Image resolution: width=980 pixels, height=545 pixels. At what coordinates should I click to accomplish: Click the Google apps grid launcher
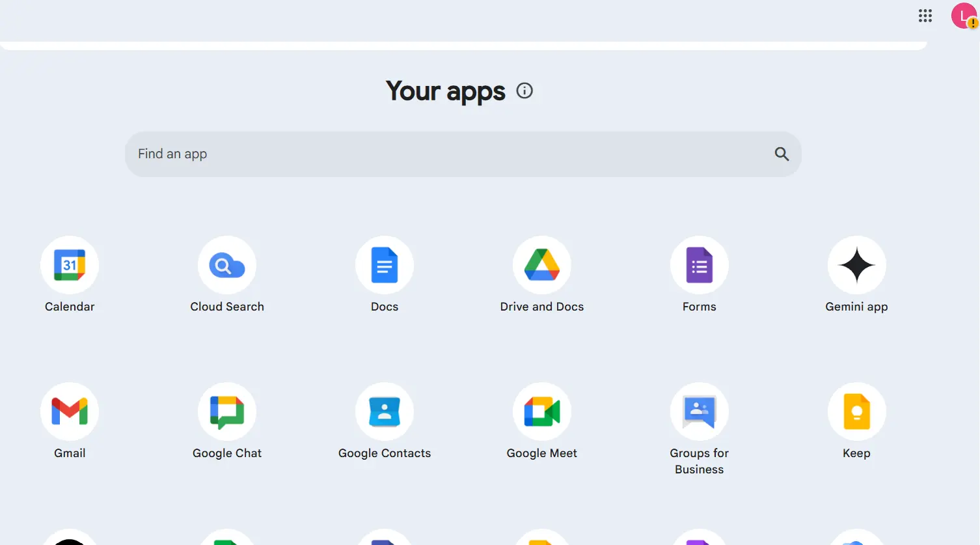(x=925, y=16)
